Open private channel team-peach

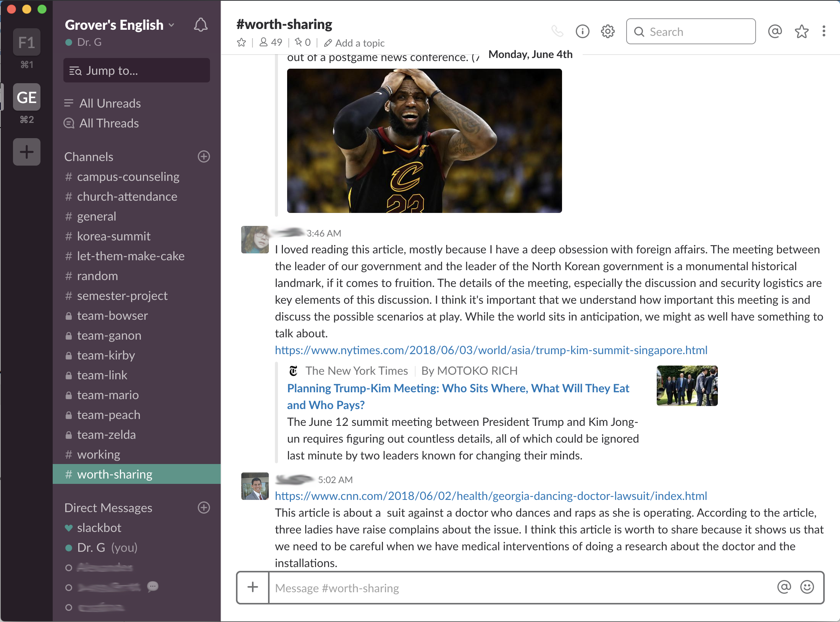137,415
